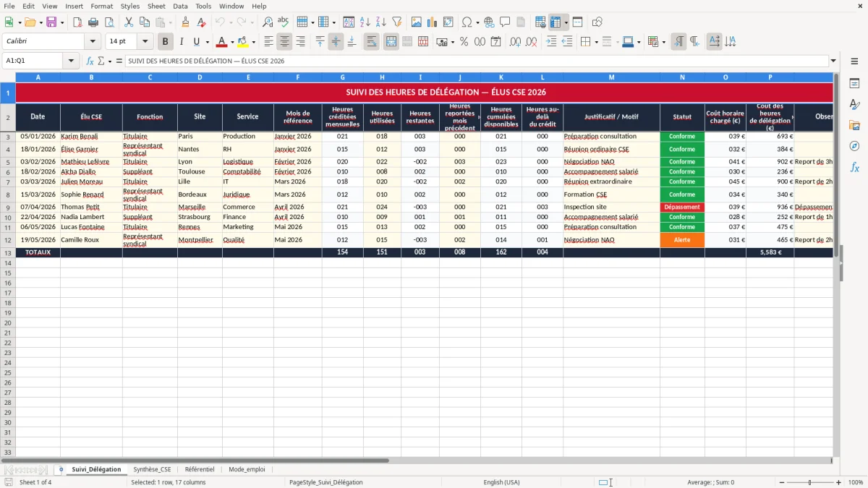Toggle Wrap Text button
This screenshot has width=868, height=488.
(x=372, y=42)
